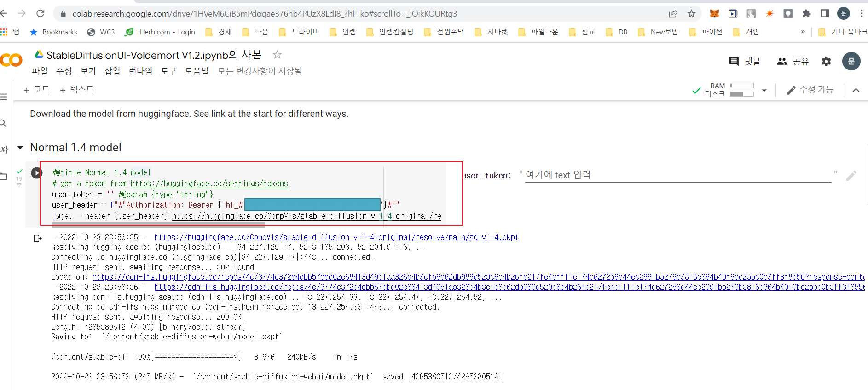Open the iHerb.com - Login bookmark
Viewport: 868px width, 390px height.
pos(160,32)
